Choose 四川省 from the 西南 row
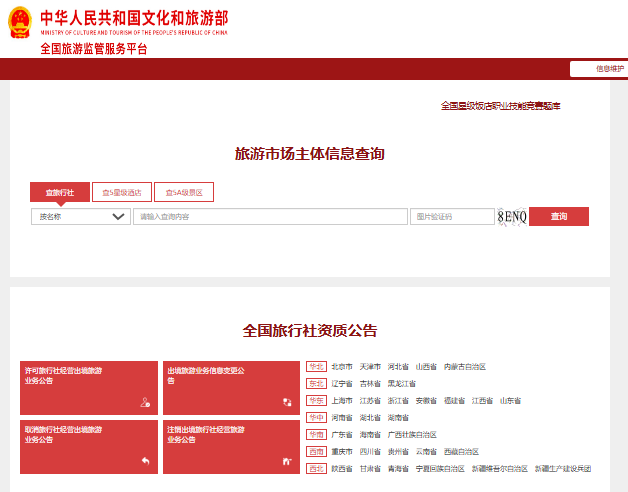628x492 pixels. [370, 452]
